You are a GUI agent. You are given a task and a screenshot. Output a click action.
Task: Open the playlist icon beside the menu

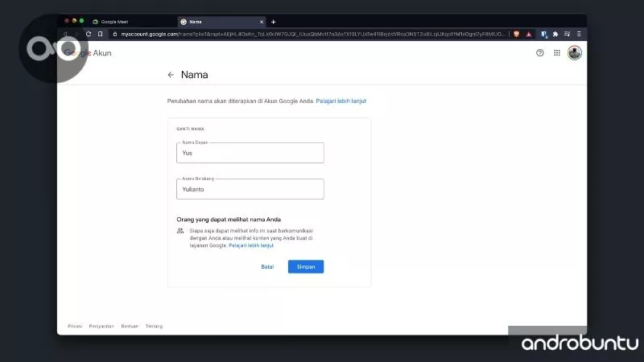[x=568, y=34]
